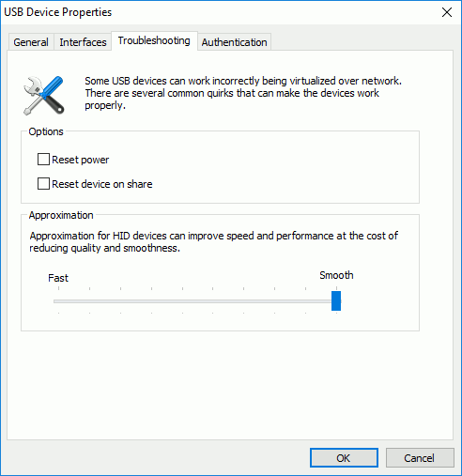Enable the Reset power checkbox

43,160
